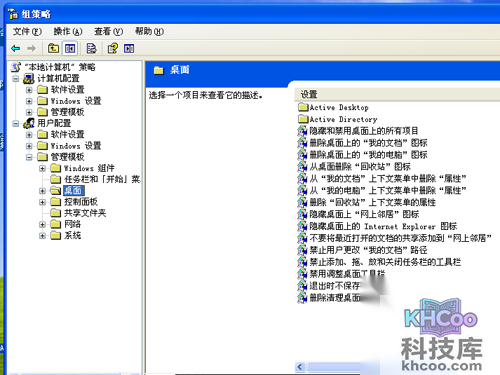This screenshot has height=375, width=500.
Task: Select the 系统 tree item label
Action: [73, 235]
